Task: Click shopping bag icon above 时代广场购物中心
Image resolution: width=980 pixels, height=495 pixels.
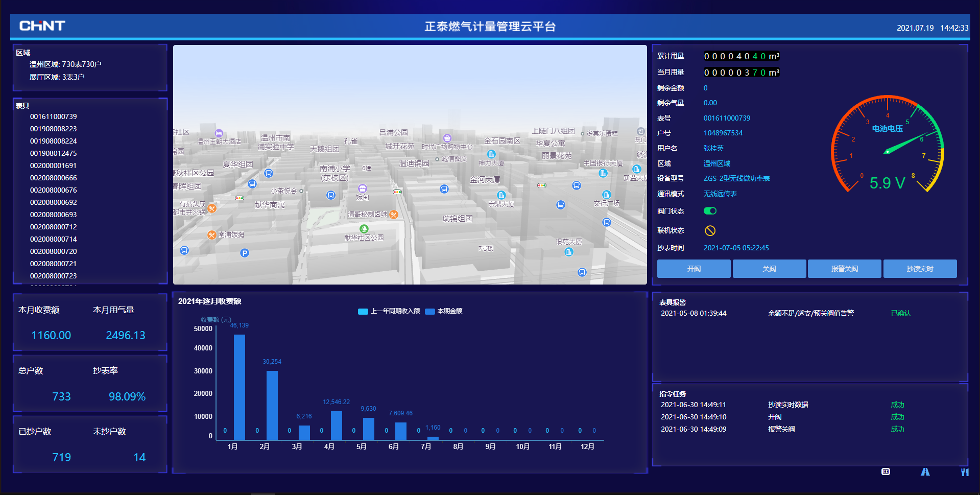Action: pos(447,138)
